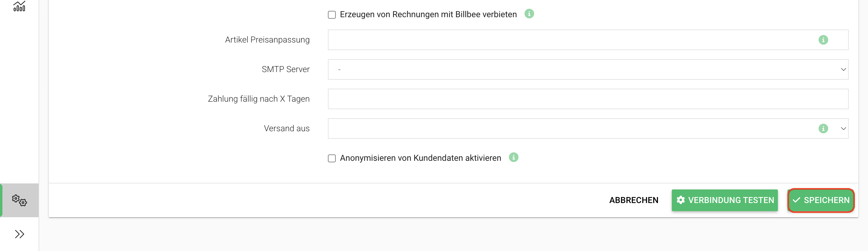868x251 pixels.
Task: Click Abbrechen to cancel changes
Action: pos(634,200)
